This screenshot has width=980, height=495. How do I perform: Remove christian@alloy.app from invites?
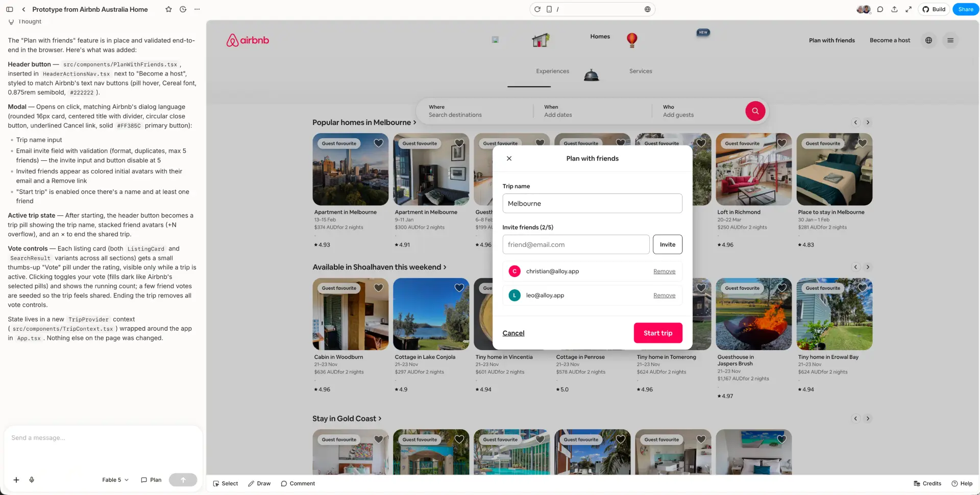coord(664,271)
